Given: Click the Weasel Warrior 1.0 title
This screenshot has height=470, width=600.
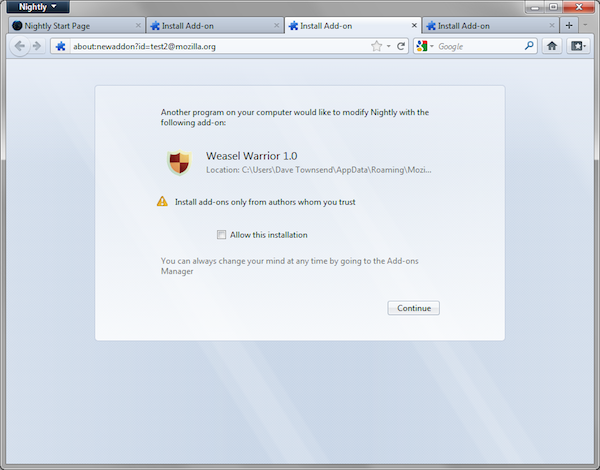Looking at the screenshot, I should click(x=251, y=156).
